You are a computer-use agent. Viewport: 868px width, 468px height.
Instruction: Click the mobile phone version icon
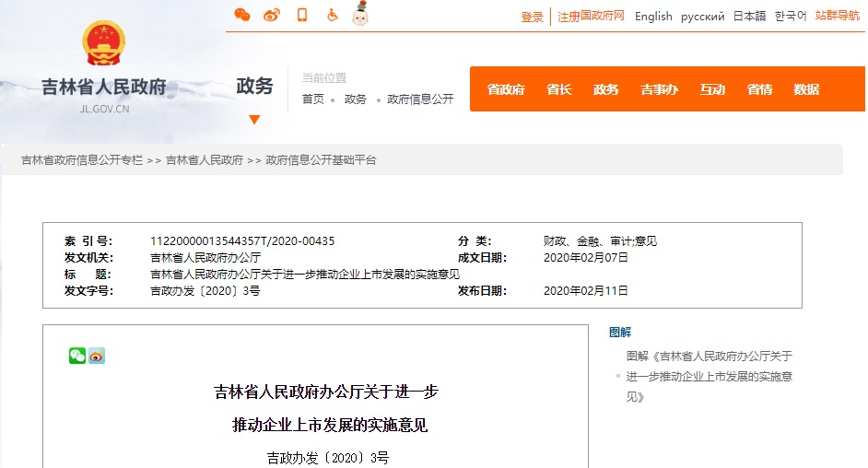301,15
